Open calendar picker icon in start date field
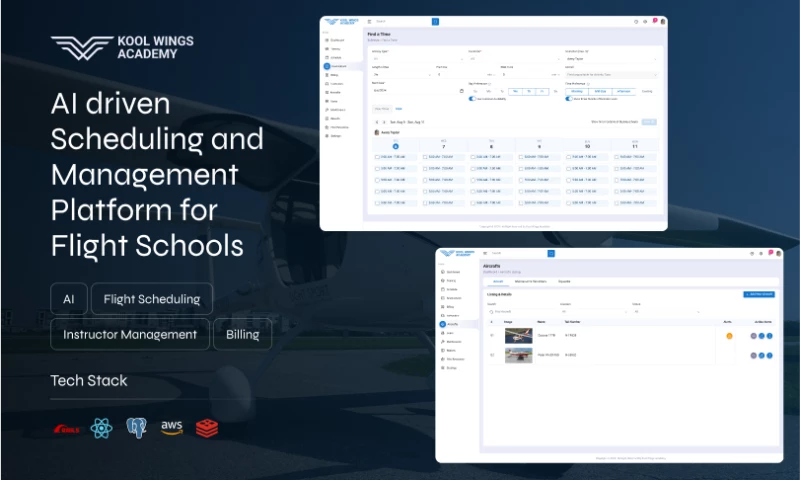 pyautogui.click(x=462, y=91)
